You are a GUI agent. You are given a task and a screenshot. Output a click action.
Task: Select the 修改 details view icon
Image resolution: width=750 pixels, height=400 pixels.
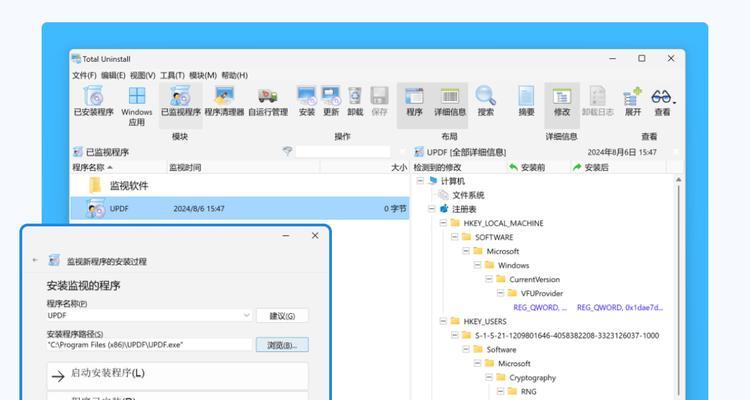(x=562, y=96)
